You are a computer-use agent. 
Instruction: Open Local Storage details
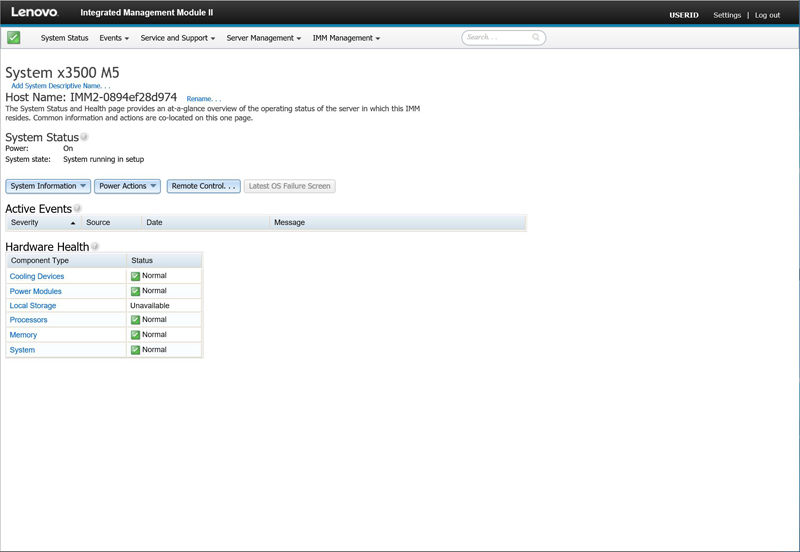point(33,306)
